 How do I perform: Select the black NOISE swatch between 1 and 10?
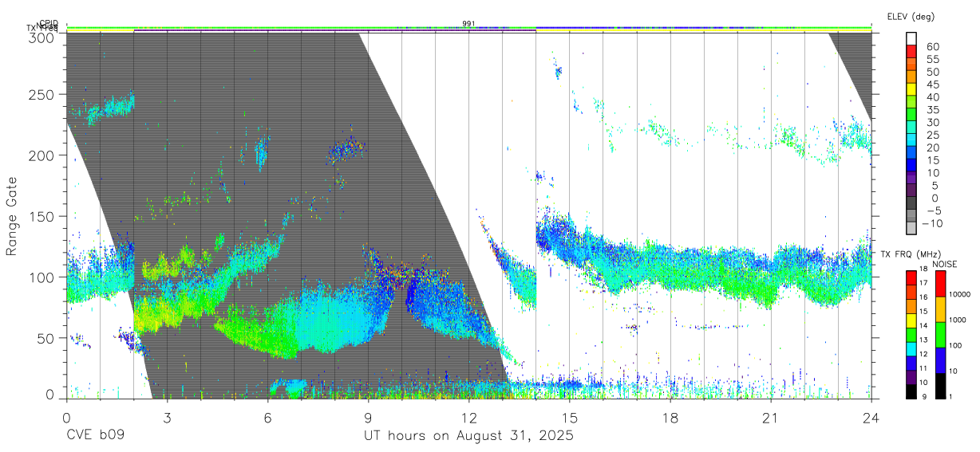pyautogui.click(x=940, y=385)
